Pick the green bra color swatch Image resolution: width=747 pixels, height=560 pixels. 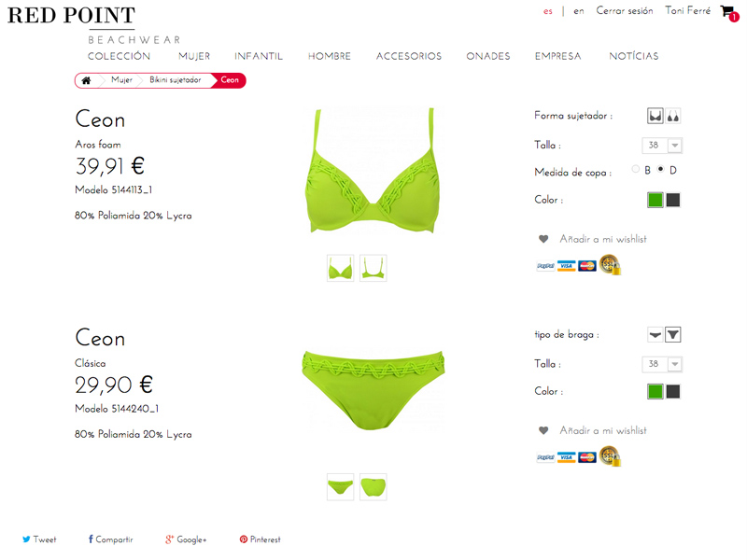click(655, 200)
